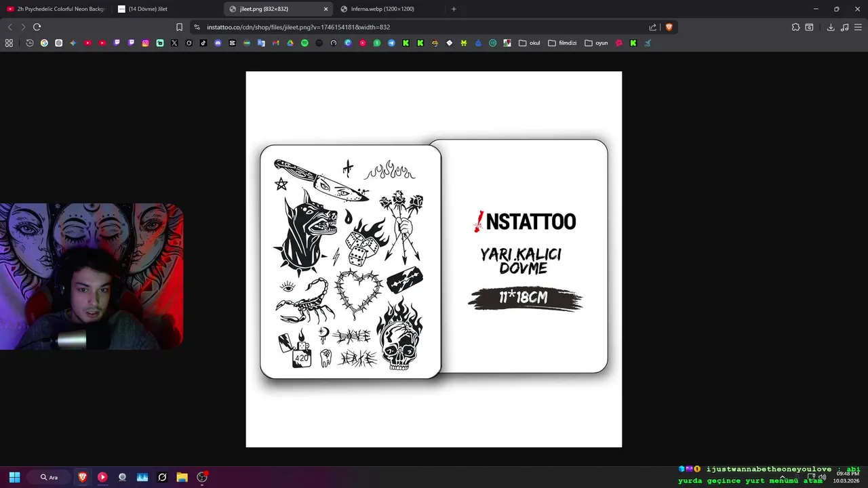This screenshot has height=488, width=868.
Task: Open the Google Drive bookmark
Action: pyautogui.click(x=290, y=43)
